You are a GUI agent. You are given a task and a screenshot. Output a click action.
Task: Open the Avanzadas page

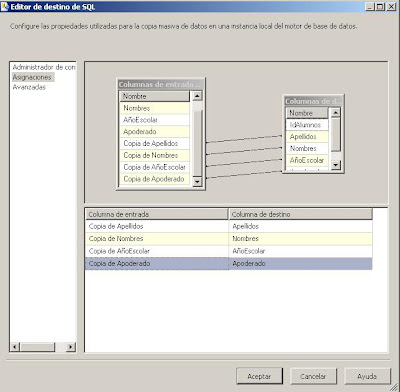[29, 87]
